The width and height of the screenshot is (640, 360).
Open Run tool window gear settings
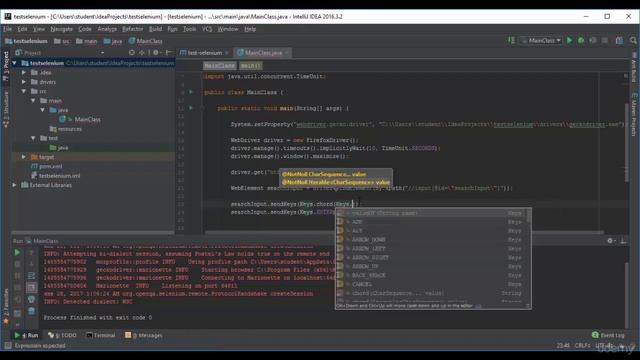610,241
